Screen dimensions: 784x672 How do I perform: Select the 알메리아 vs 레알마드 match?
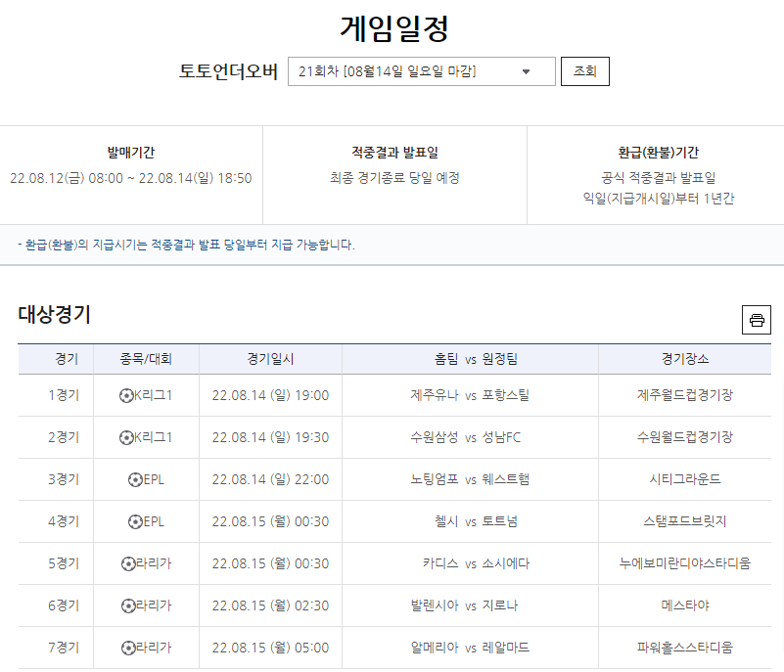[470, 647]
